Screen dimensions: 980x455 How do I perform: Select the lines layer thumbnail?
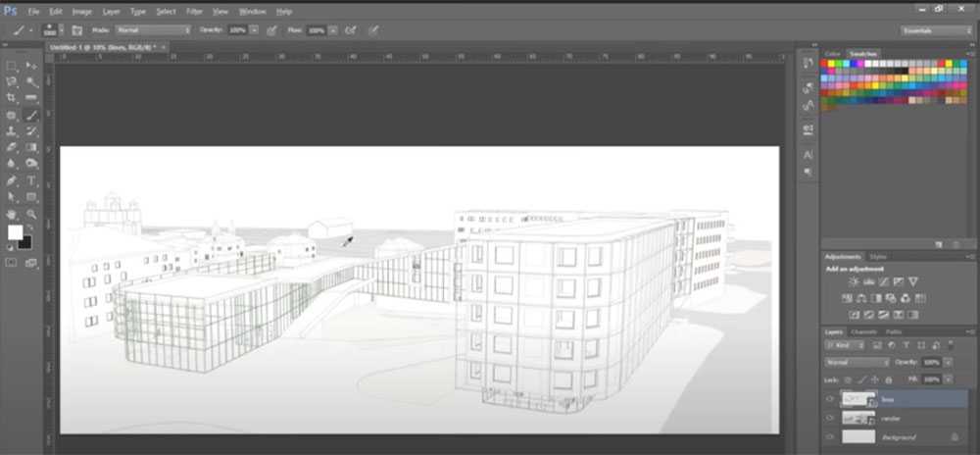pyautogui.click(x=857, y=399)
